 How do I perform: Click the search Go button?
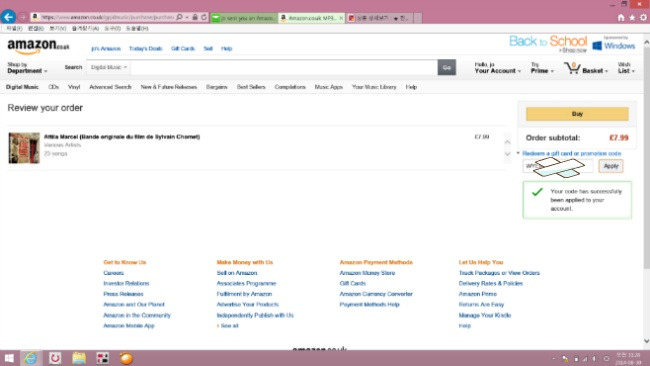pyautogui.click(x=446, y=68)
